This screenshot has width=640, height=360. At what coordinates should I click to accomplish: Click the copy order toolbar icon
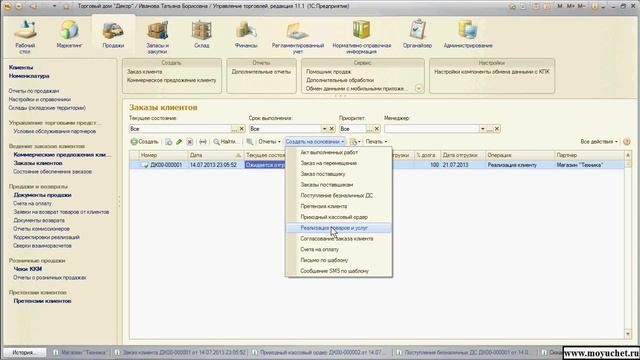point(169,142)
